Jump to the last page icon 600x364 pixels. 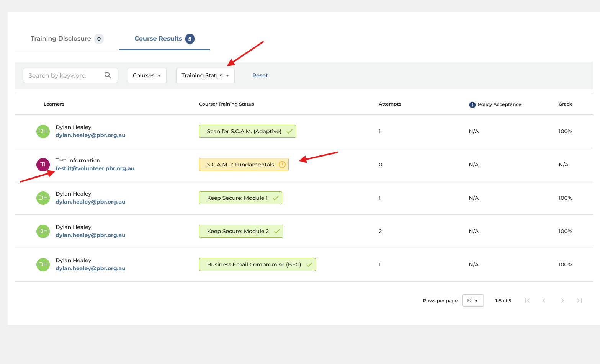coord(579,300)
